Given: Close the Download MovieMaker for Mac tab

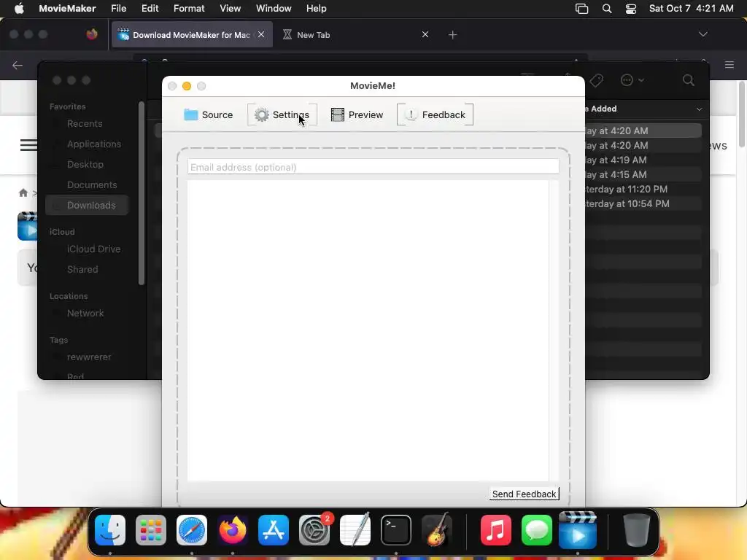Looking at the screenshot, I should [x=261, y=34].
